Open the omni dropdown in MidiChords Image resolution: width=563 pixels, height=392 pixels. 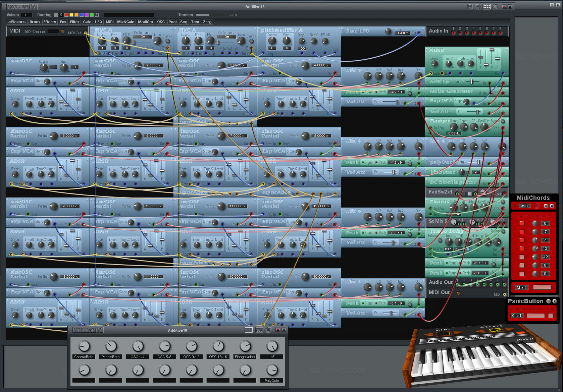525,206
